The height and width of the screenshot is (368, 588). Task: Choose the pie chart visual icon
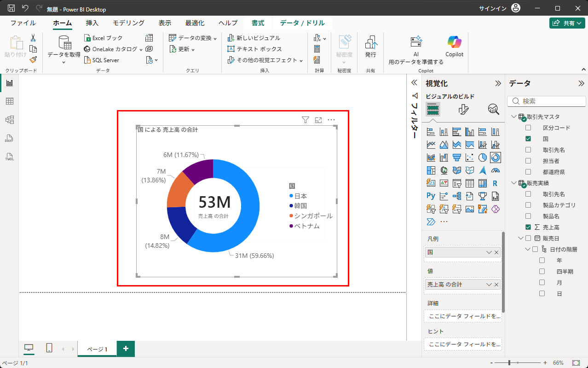482,158
